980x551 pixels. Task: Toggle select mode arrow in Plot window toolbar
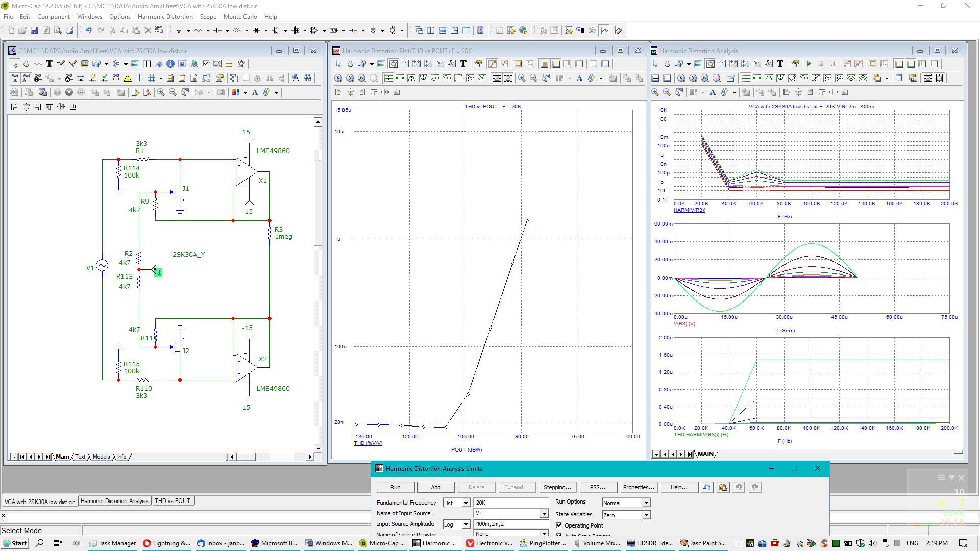click(x=338, y=64)
